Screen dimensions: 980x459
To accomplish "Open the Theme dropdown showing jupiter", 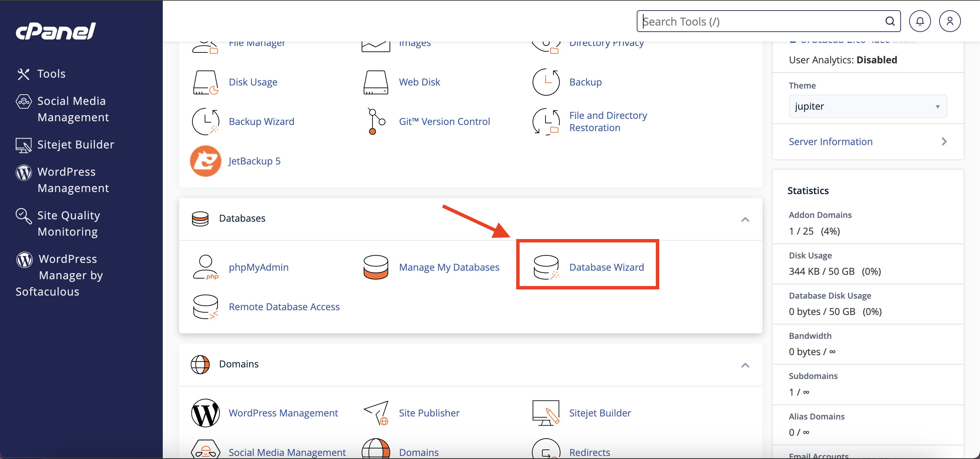I will click(x=867, y=107).
